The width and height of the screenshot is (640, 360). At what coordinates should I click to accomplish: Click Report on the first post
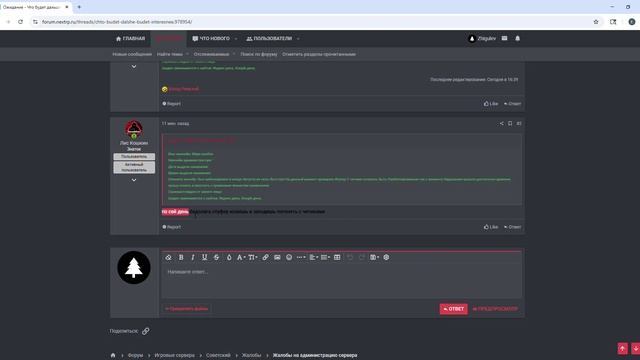(171, 104)
